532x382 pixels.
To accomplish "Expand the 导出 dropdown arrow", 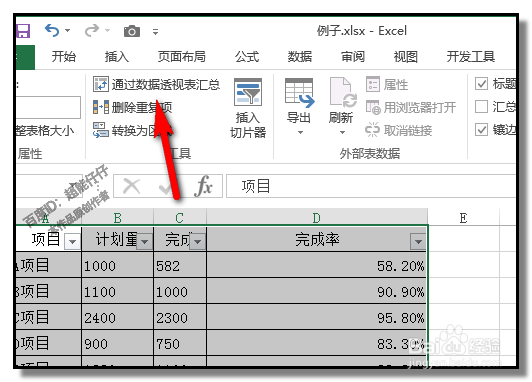I will click(300, 132).
